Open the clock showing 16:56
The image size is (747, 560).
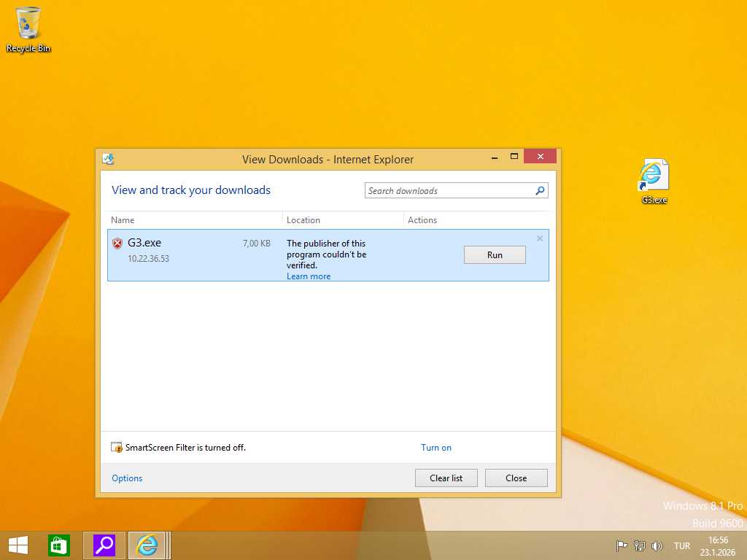[x=718, y=545]
